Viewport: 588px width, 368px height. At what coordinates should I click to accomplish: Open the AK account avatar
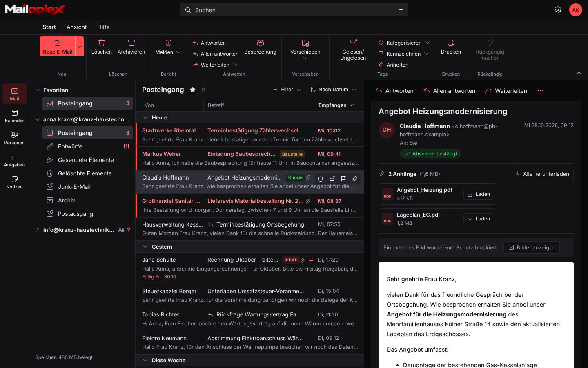576,10
